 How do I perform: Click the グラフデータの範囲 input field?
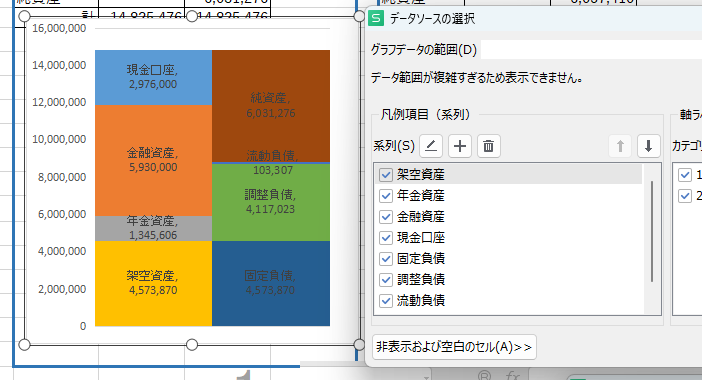(x=591, y=49)
